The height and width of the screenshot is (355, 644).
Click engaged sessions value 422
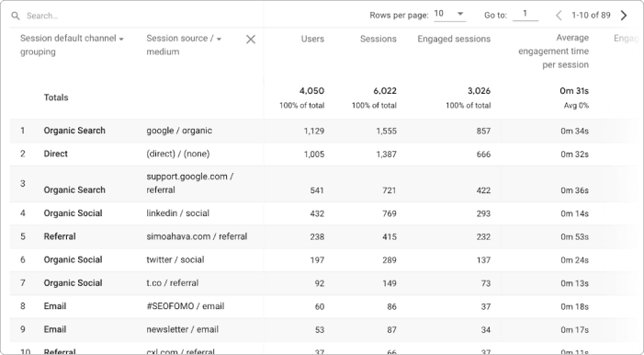click(x=483, y=190)
